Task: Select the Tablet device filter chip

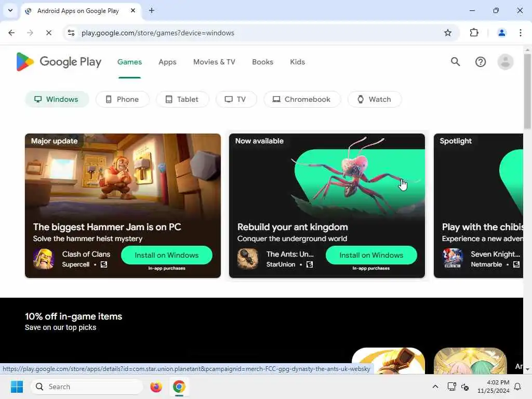Action: point(182,99)
